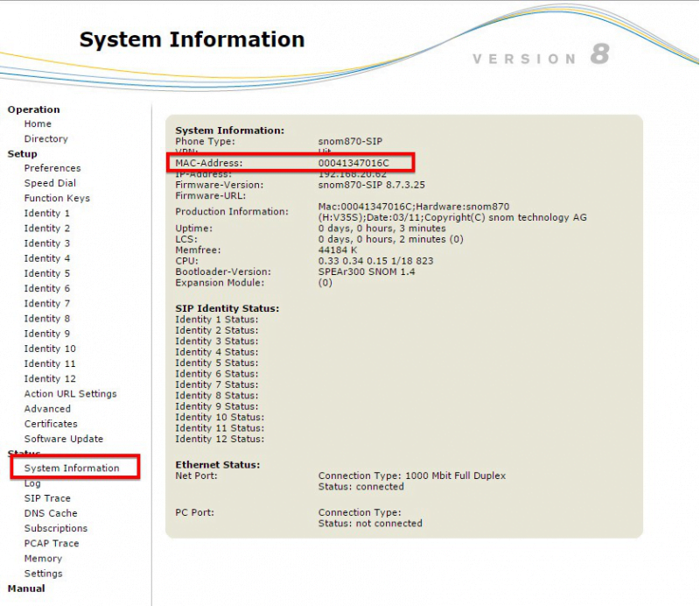View the Memory status page
The height and width of the screenshot is (606, 700).
[x=43, y=559]
